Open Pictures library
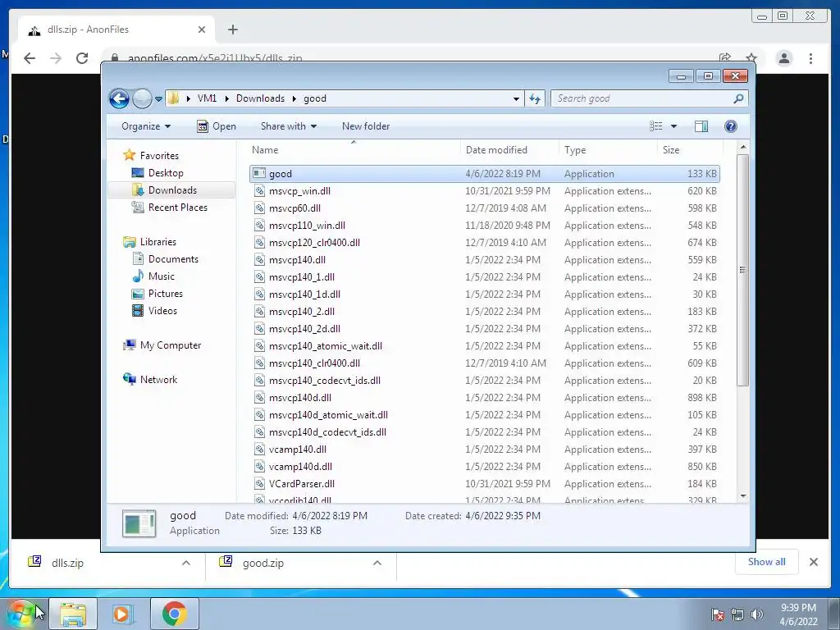Viewport: 840px width, 630px height. (x=166, y=294)
